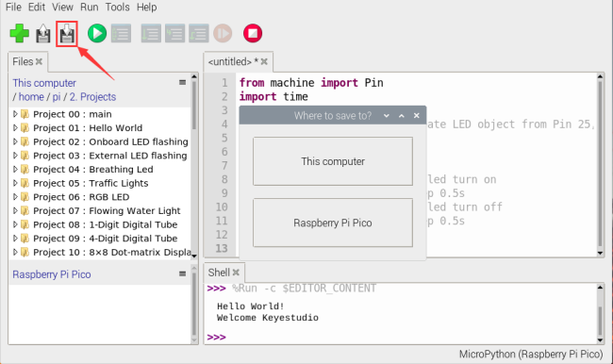613x364 pixels.
Task: Click the Hello World! Shell output line
Action: (x=250, y=306)
